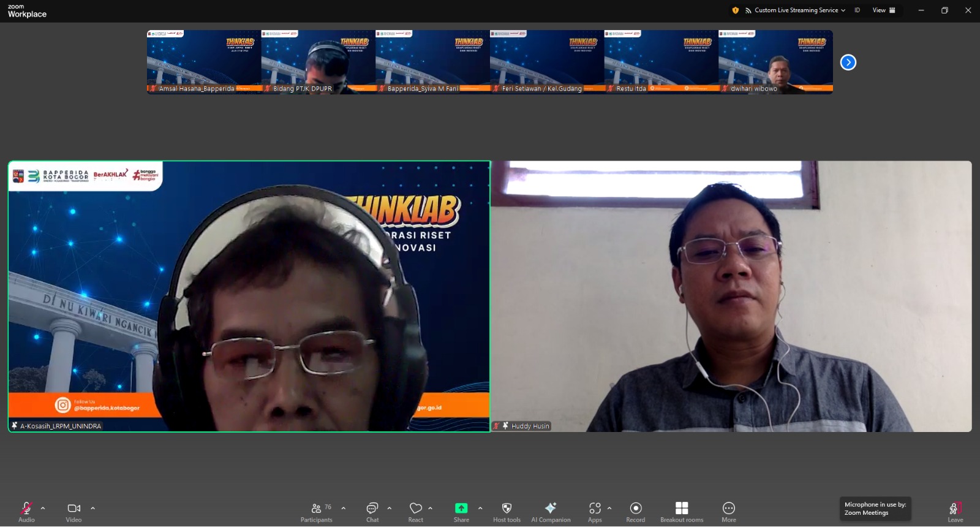The image size is (980, 527).
Task: Toggle the Video camera button
Action: click(x=73, y=511)
